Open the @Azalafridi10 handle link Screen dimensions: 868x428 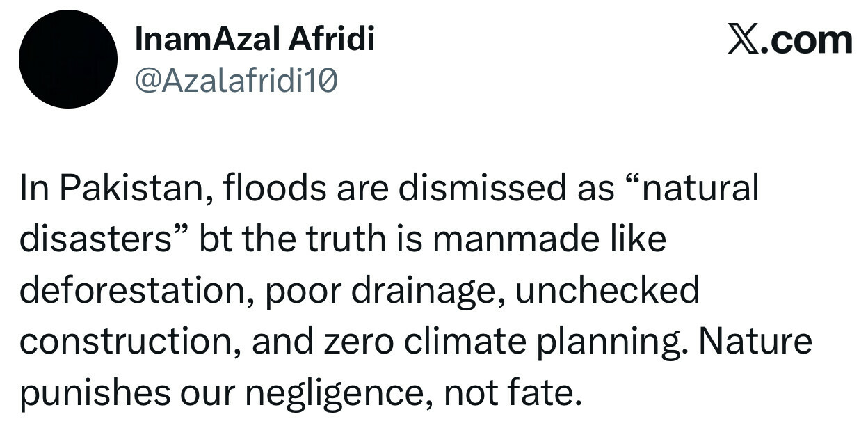click(236, 81)
